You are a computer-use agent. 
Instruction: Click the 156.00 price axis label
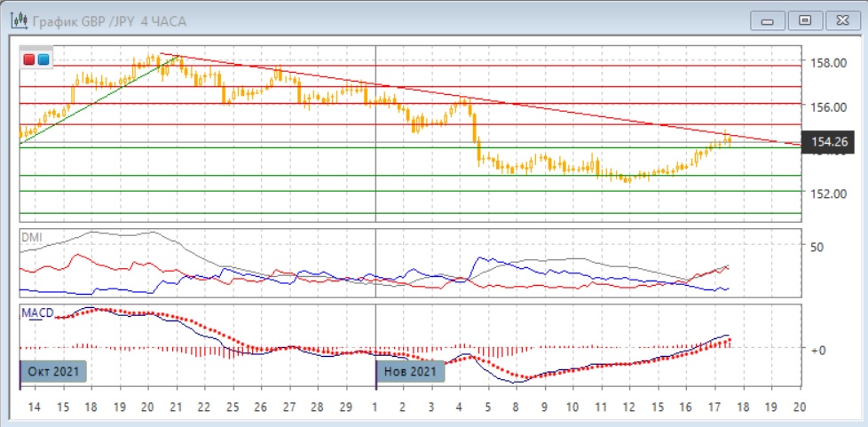(825, 107)
